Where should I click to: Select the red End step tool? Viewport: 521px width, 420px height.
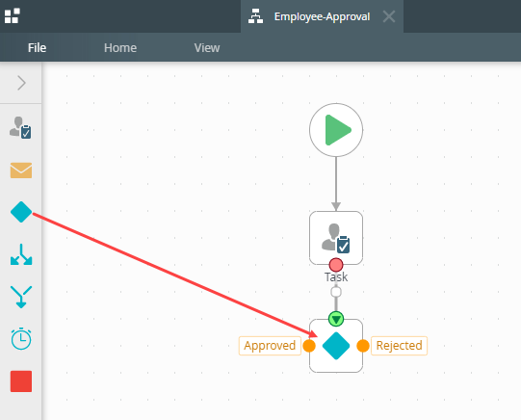pyautogui.click(x=21, y=381)
